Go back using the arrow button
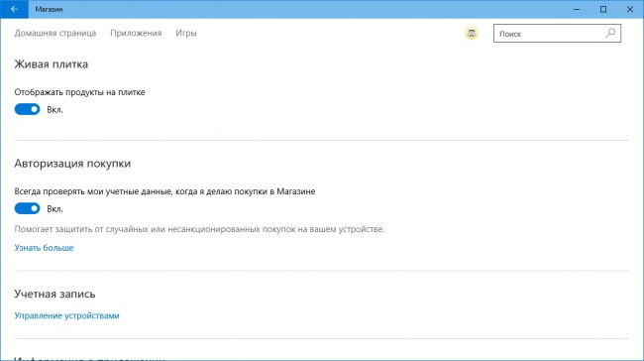Viewport: 644px width, 361px height. coord(15,9)
